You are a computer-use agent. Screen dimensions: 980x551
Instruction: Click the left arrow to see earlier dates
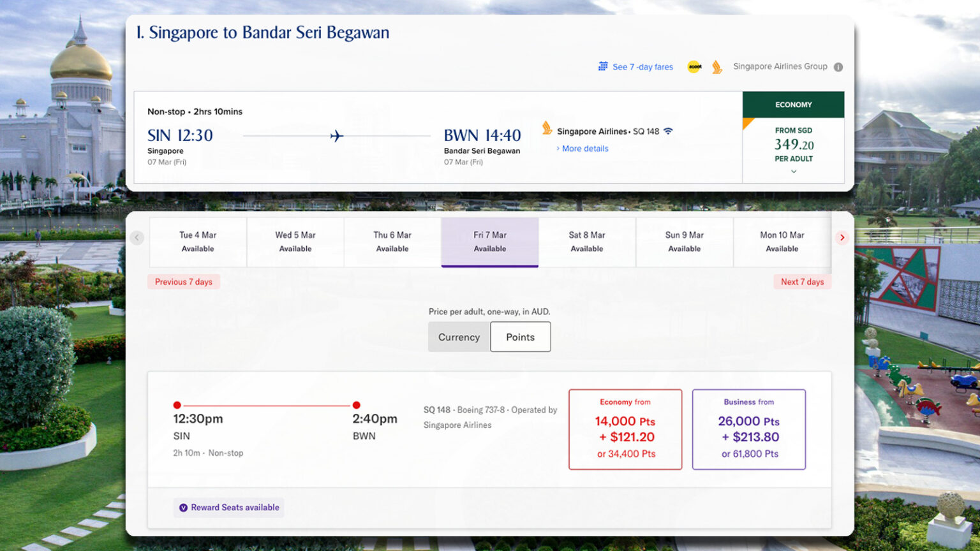click(137, 238)
